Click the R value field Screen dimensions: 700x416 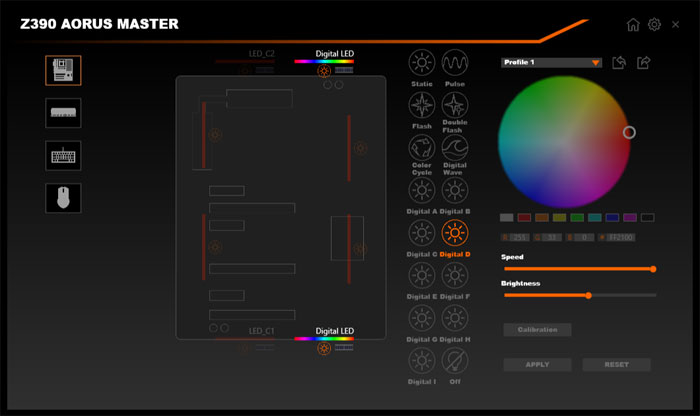[x=520, y=237]
